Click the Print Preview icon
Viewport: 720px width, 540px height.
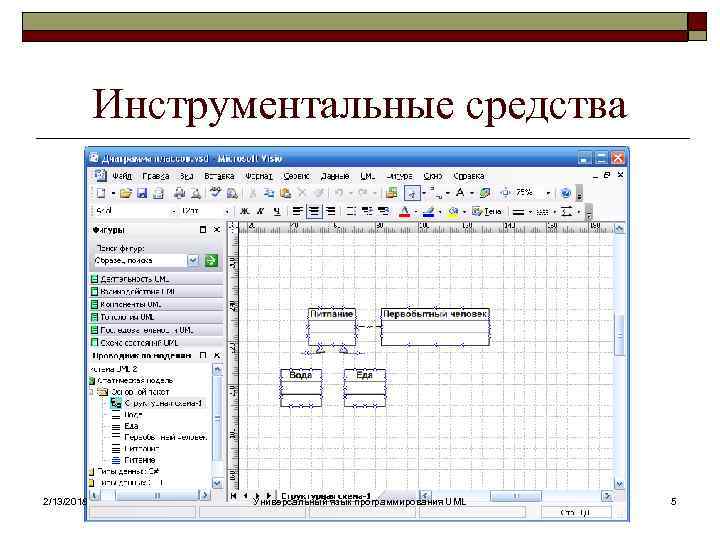coord(196,193)
